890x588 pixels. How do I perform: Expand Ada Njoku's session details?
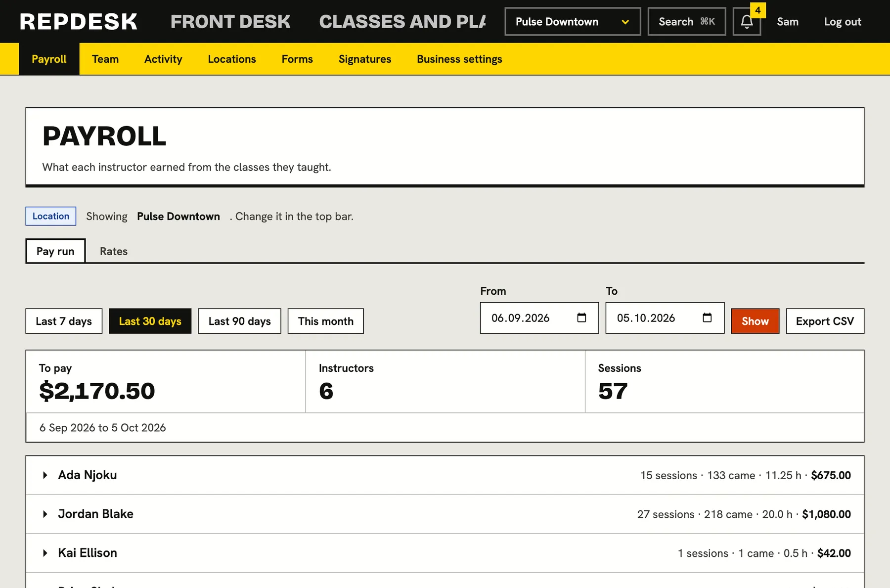coord(445,475)
